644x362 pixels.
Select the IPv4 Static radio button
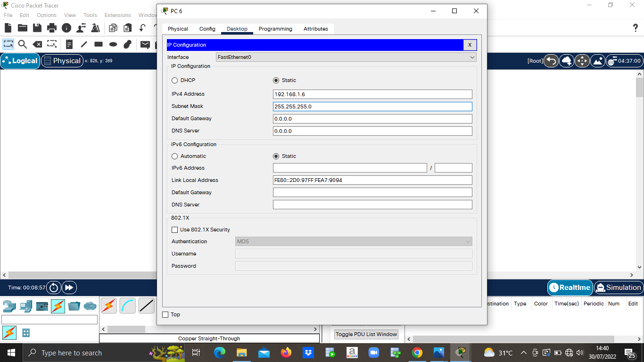(x=276, y=81)
